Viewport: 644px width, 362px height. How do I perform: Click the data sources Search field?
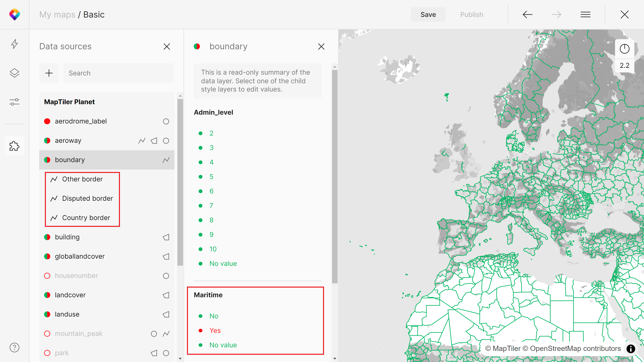(119, 73)
